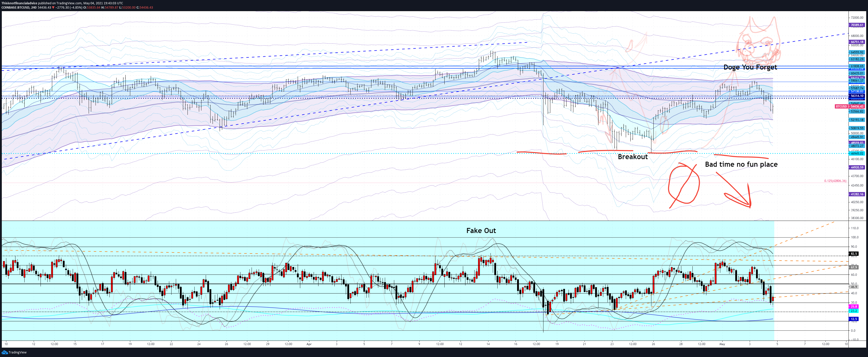Click the 56314.10 dark blue price label
Viewport: 868px width, 357px height.
(x=857, y=96)
